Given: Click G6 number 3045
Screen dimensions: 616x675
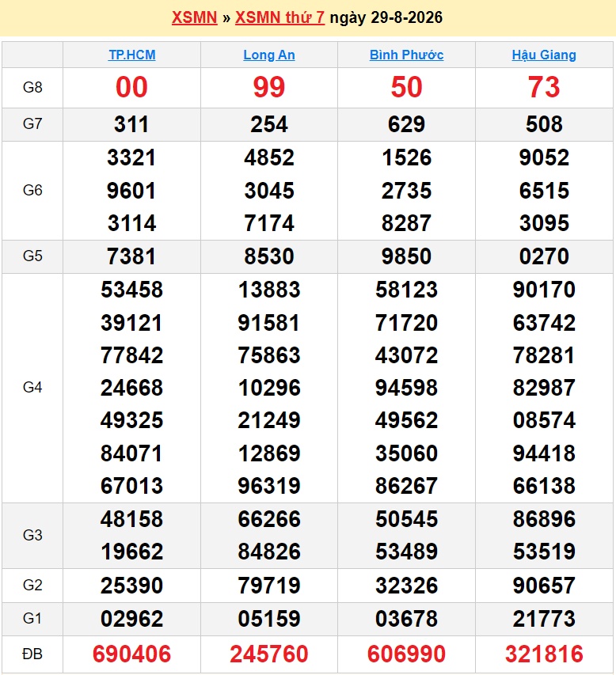Looking at the screenshot, I should (x=268, y=191).
